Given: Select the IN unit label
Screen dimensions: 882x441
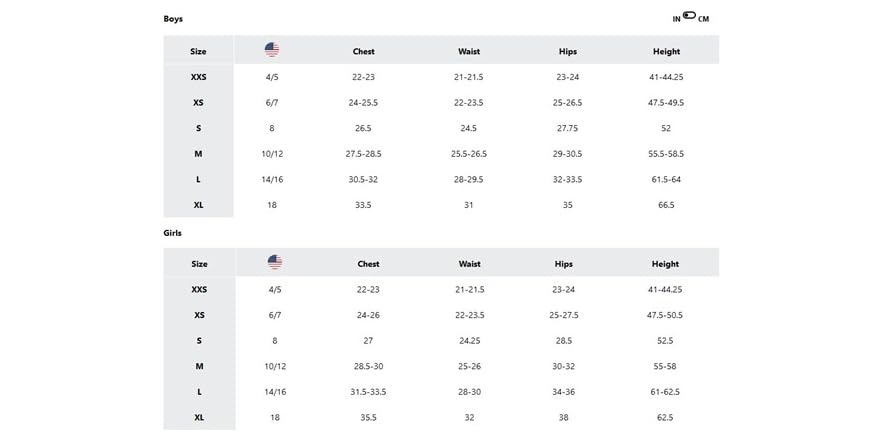Looking at the screenshot, I should [677, 19].
